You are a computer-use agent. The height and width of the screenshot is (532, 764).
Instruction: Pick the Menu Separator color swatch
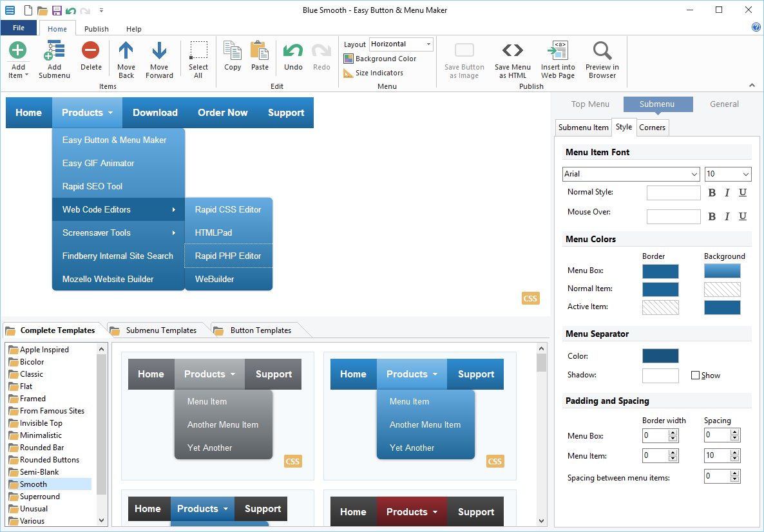660,356
